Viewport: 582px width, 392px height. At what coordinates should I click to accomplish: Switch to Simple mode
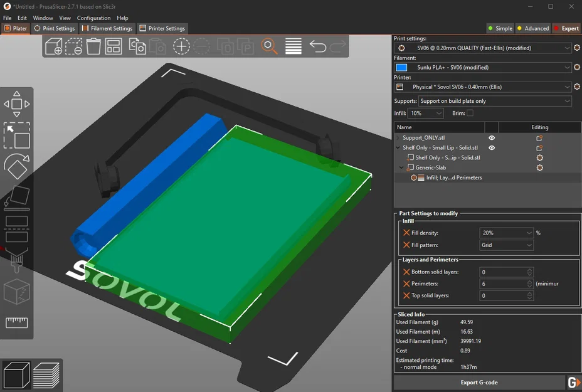coord(500,28)
